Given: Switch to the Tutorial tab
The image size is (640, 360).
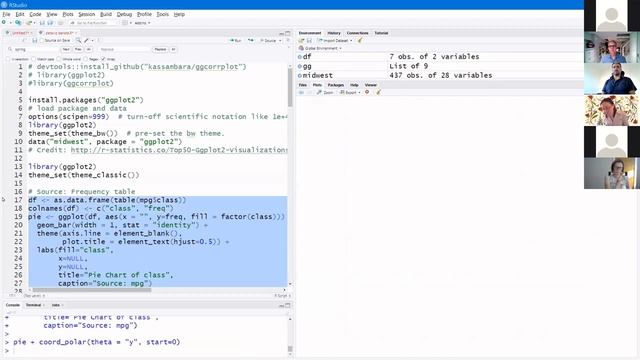Looking at the screenshot, I should (x=381, y=33).
